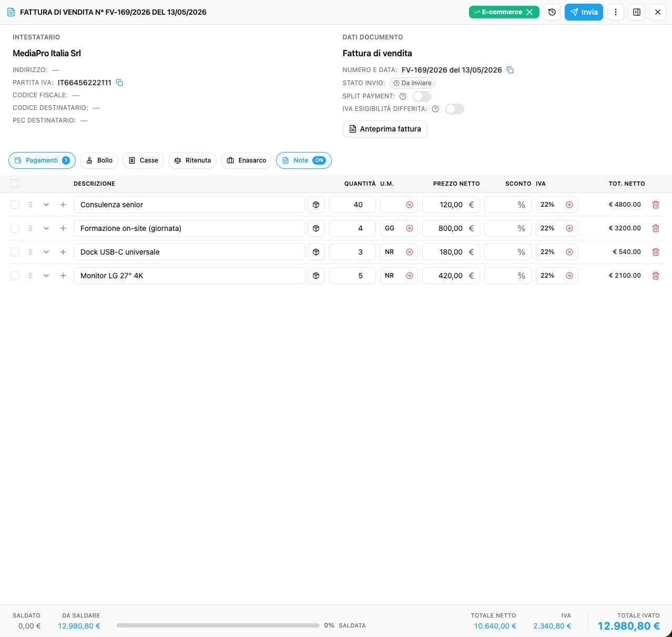The image size is (672, 637).
Task: Clear IVA 22% on Consulenza senior row
Action: click(569, 205)
